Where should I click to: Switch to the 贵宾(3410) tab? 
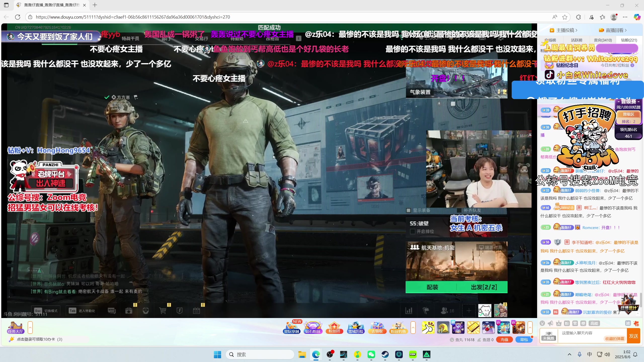[x=603, y=40]
